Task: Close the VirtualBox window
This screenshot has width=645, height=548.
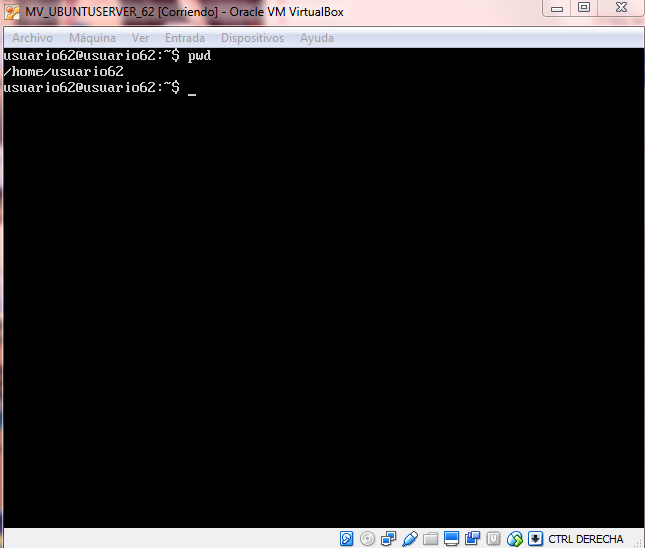Action: click(x=621, y=7)
